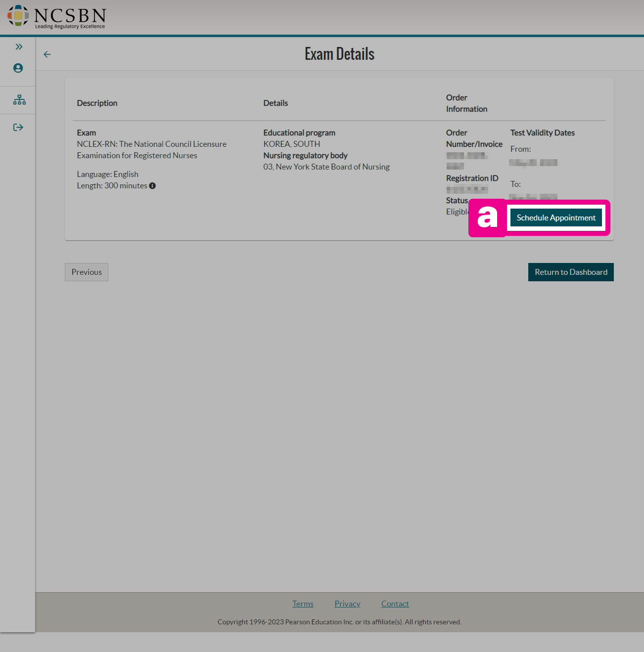Open the Contact link in footer
Image resolution: width=644 pixels, height=652 pixels.
[x=395, y=604]
